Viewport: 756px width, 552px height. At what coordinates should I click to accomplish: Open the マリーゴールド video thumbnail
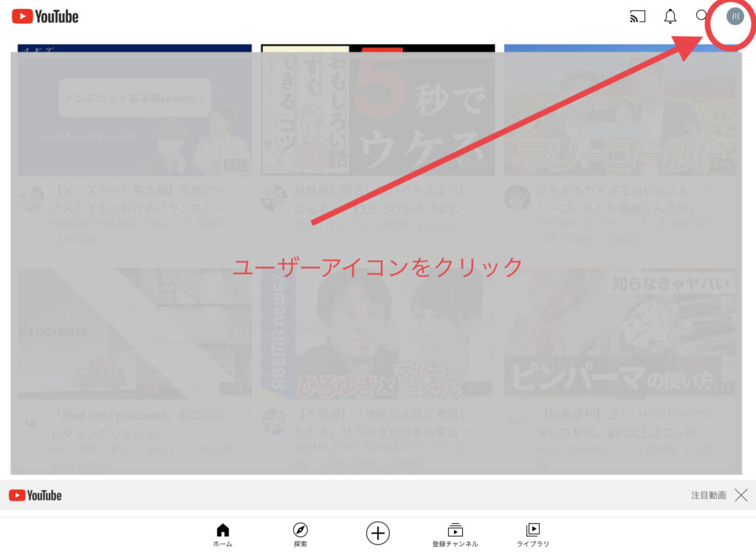click(620, 111)
